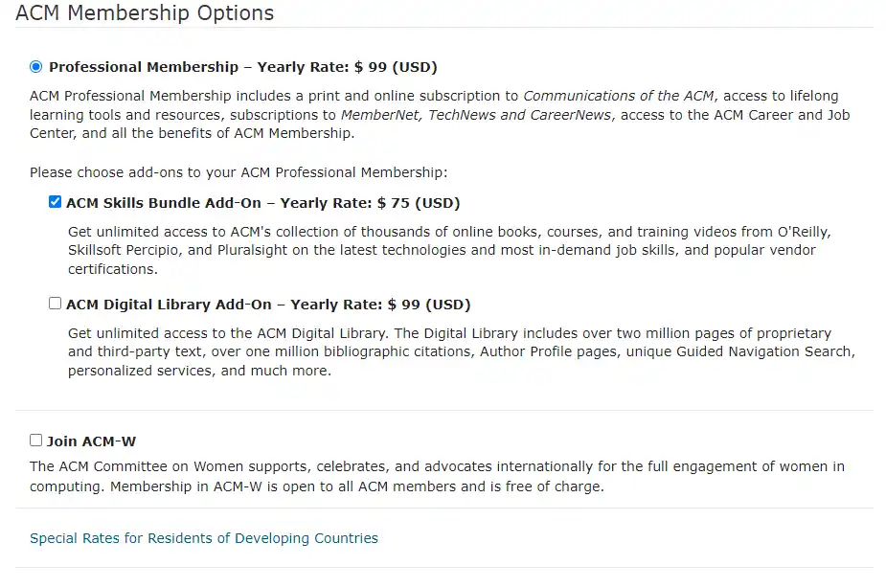This screenshot has height=588, width=886.
Task: Enable the Join ACM-W checkbox
Action: 36,441
